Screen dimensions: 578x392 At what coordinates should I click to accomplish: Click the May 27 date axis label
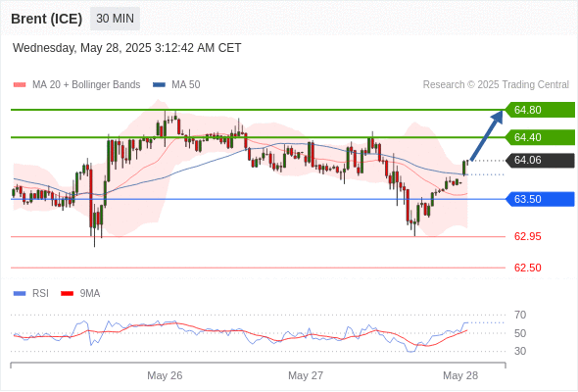coord(306,375)
